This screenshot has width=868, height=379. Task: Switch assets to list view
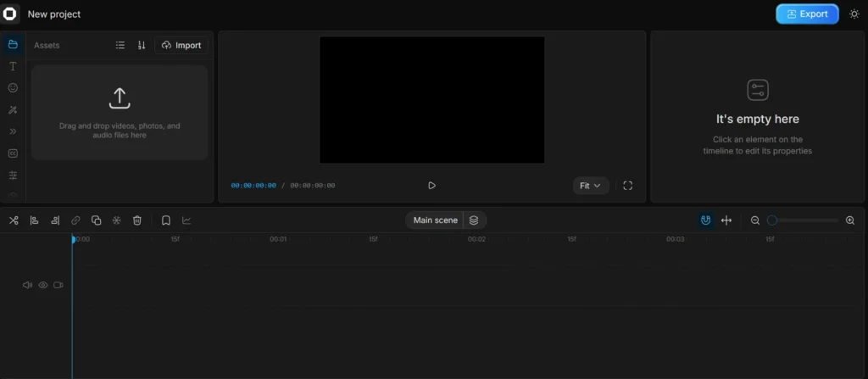pos(120,46)
